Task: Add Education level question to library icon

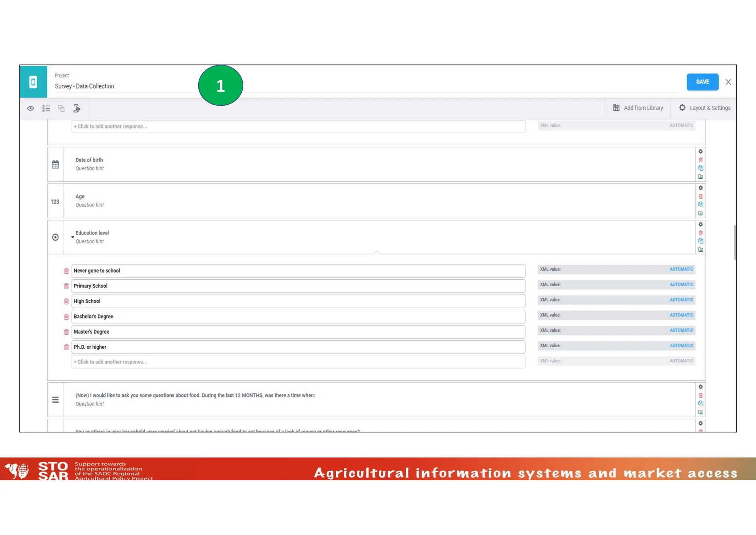Action: tap(701, 250)
